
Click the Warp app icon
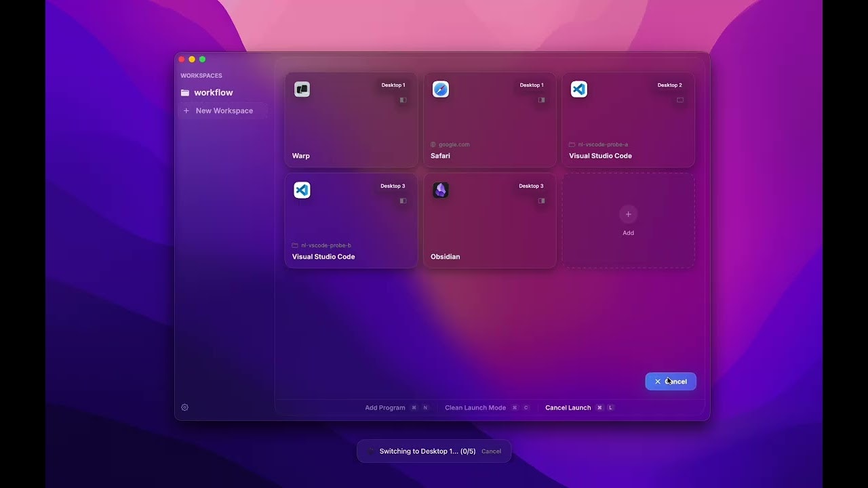tap(302, 89)
